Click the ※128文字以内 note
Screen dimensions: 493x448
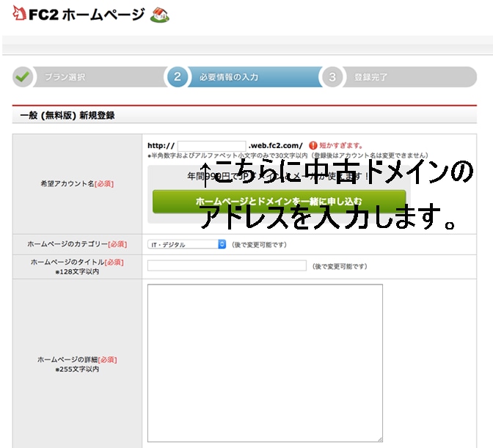pyautogui.click(x=77, y=272)
